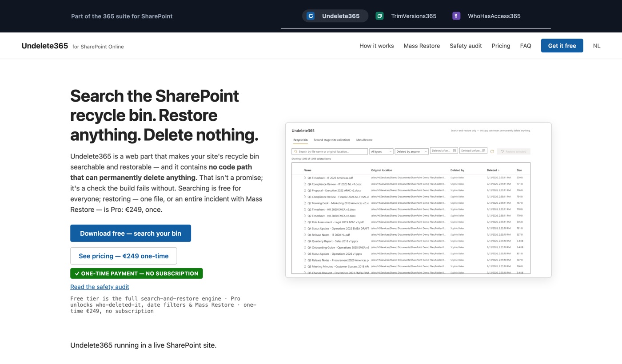Click the file icon for Q3 Meeting Minutes - Customer Success
The width and height of the screenshot is (622, 364).
(x=305, y=266)
